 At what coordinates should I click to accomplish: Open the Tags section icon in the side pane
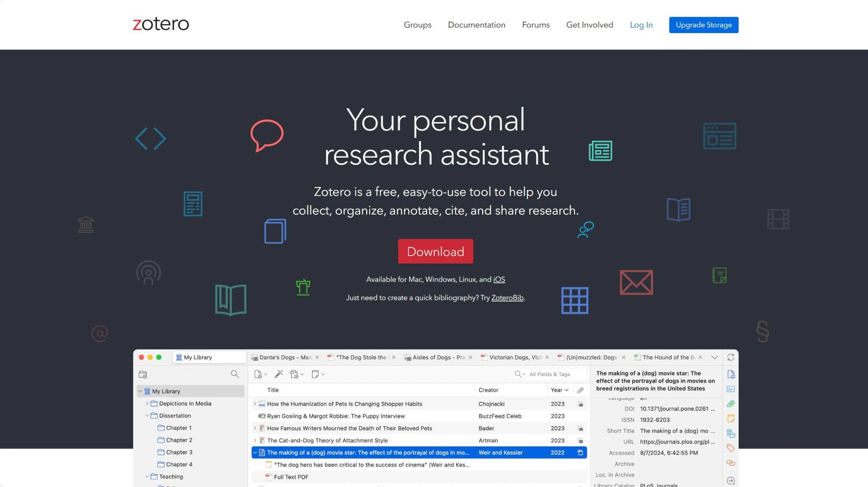tap(731, 448)
